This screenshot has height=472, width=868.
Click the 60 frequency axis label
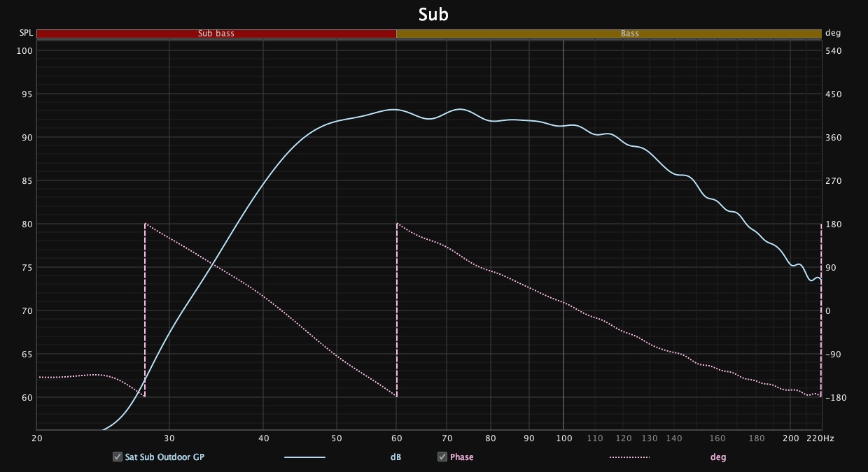click(x=397, y=438)
